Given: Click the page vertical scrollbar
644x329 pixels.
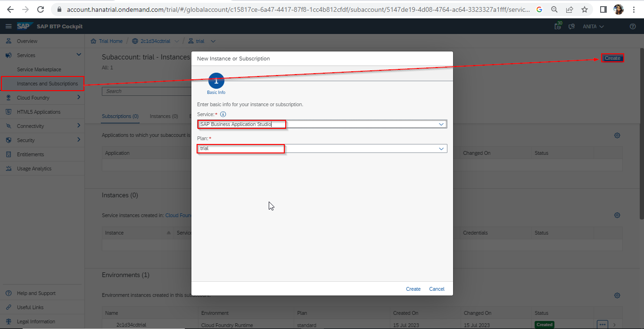Looking at the screenshot, I should pos(642,134).
